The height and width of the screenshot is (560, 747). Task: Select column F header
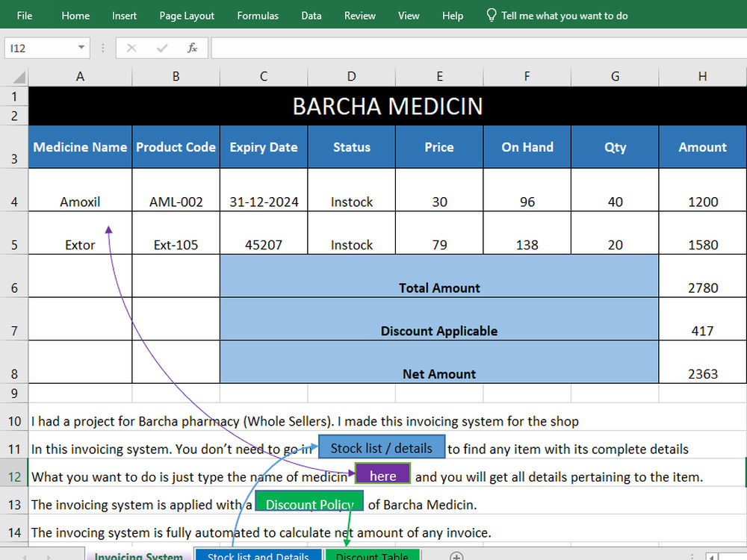click(527, 76)
